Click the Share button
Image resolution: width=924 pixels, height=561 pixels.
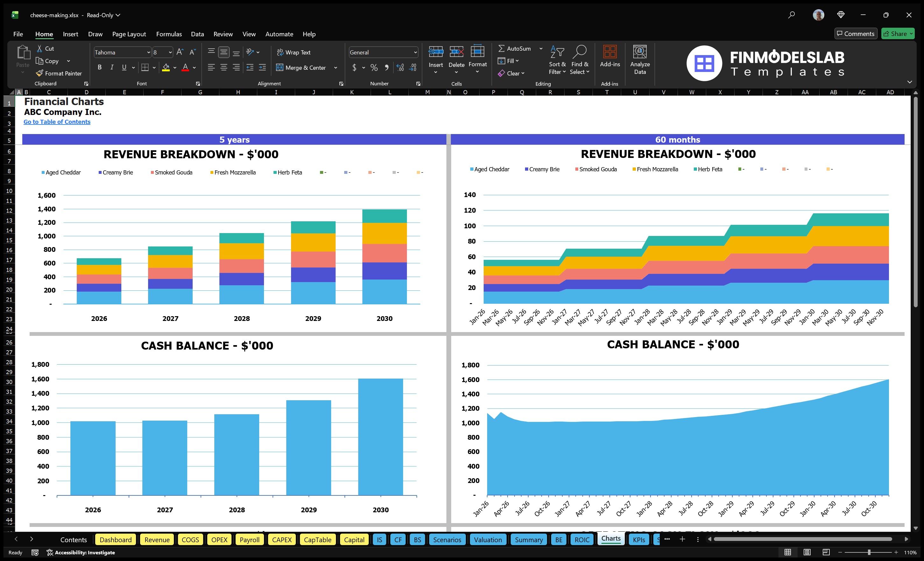click(898, 33)
